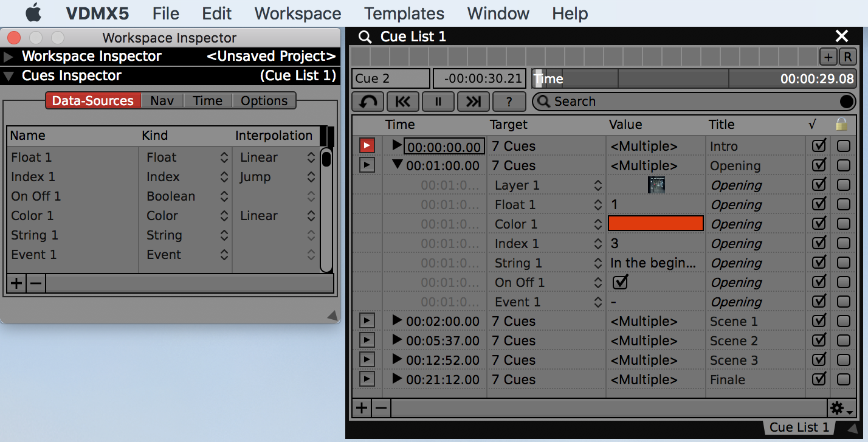Disable the Intro cue enabled checkbox
This screenshot has height=442, width=868.
819,145
